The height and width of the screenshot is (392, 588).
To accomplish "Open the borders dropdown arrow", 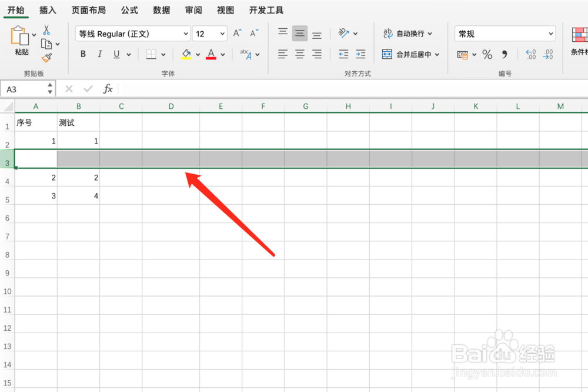I will coord(162,54).
